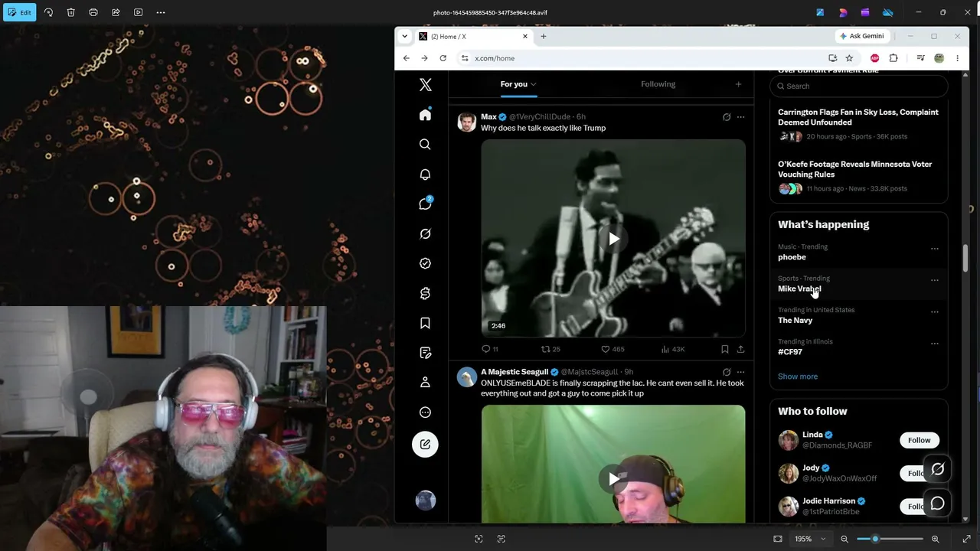Viewport: 980px width, 551px height.
Task: Open X Explore search icon in sidebar
Action: click(426, 145)
